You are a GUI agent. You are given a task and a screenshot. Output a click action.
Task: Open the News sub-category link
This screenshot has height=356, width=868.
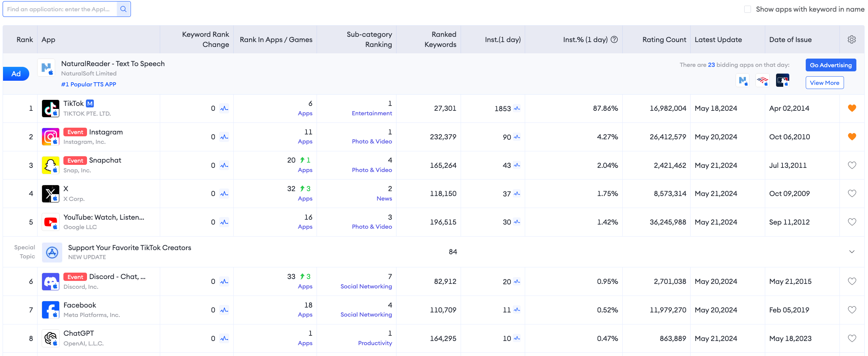[384, 199]
